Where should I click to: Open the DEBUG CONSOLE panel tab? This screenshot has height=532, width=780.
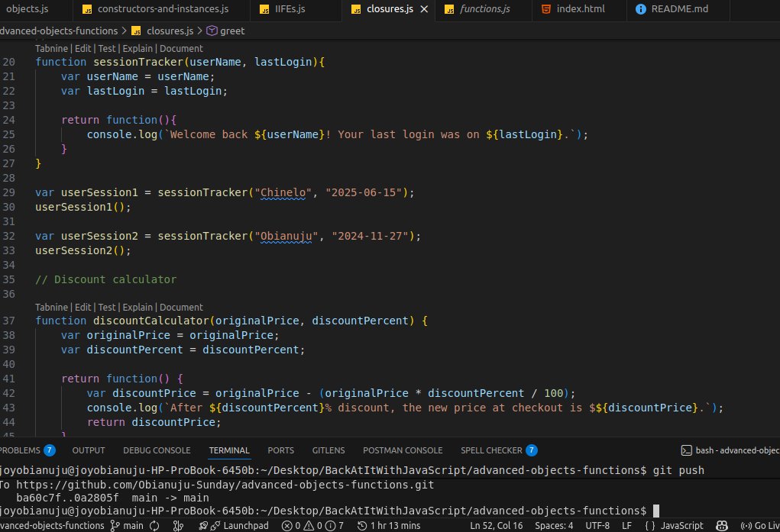(157, 450)
